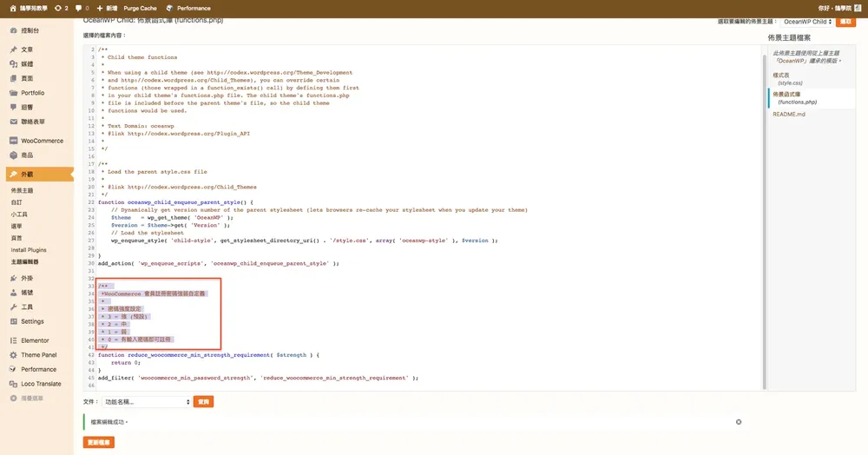
Task: Click the 檔案編輯成功 notice text
Action: pos(109,422)
